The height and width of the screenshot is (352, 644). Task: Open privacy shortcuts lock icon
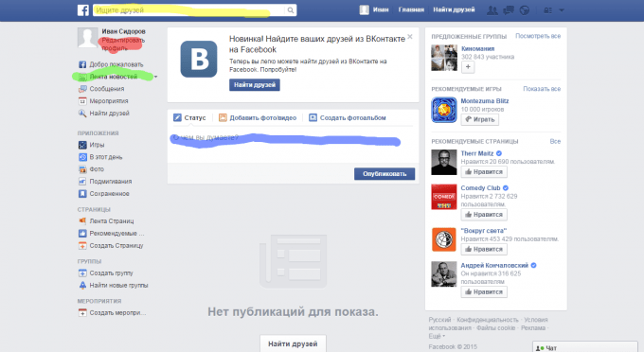point(548,10)
